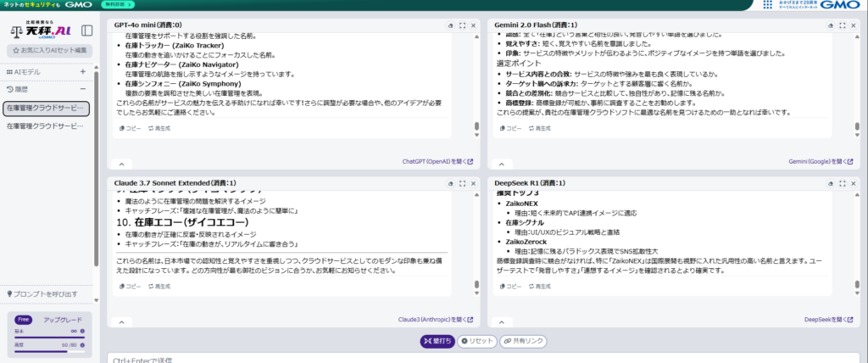Open プロンプトを呼び出す prompt picker
Viewport: 868px width, 363px height.
pyautogui.click(x=42, y=293)
